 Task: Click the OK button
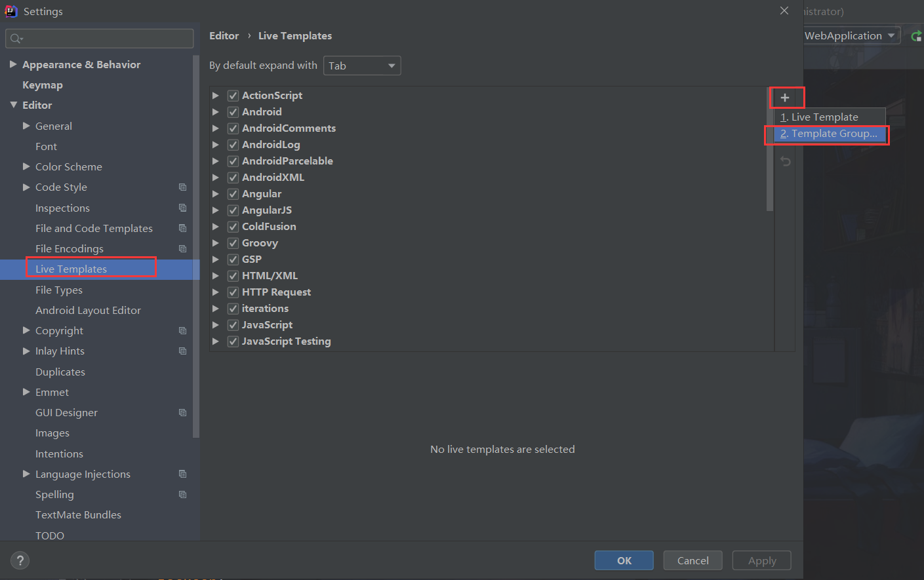coord(624,560)
